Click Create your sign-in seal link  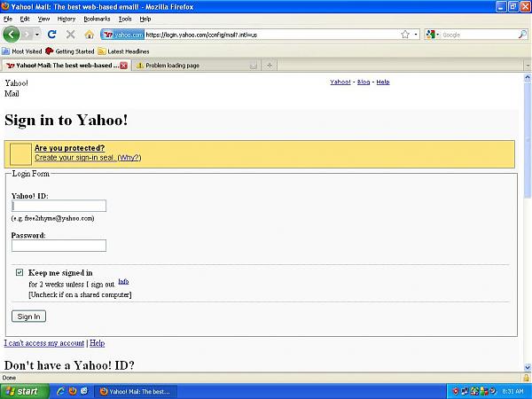click(75, 158)
